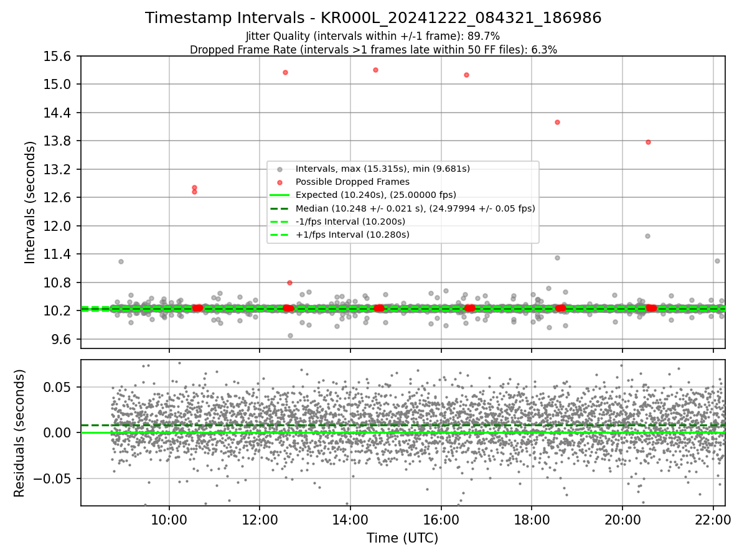The height and width of the screenshot is (560, 747).
Task: Click the highest red dropped-frame point near 14:30
Action: [375, 70]
